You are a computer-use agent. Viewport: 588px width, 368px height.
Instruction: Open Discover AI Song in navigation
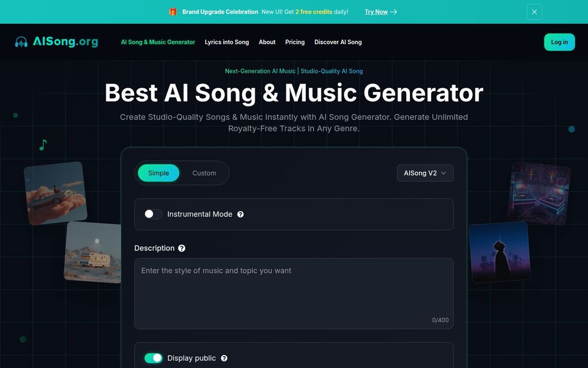coord(338,42)
